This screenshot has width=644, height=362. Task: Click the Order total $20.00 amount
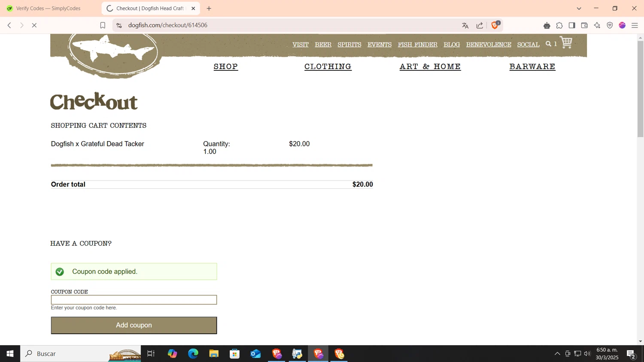click(363, 184)
